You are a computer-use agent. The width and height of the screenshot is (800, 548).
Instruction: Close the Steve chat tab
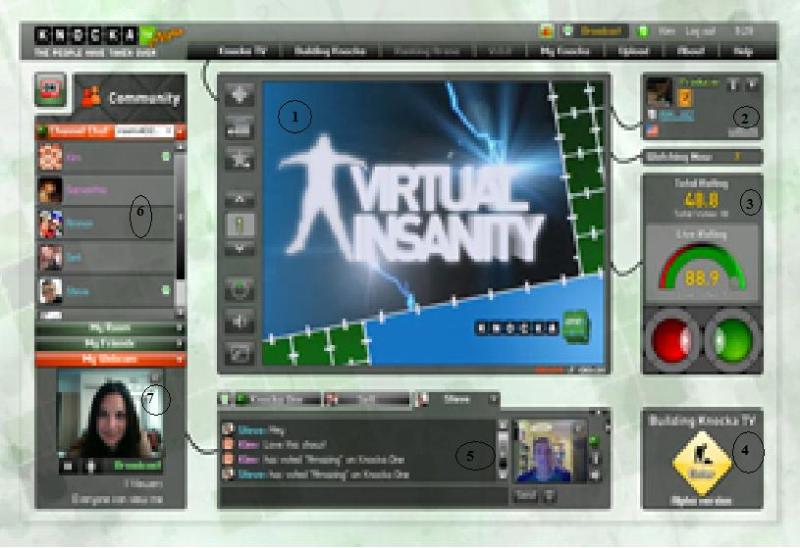coord(493,398)
